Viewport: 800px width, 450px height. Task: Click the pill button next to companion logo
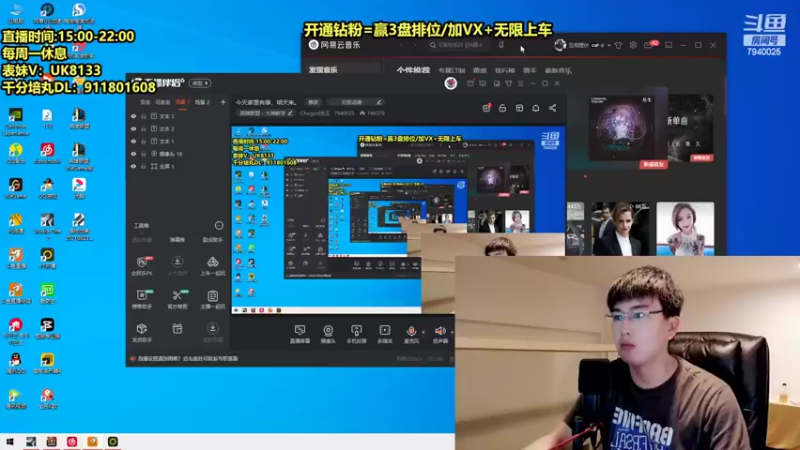tap(200, 83)
